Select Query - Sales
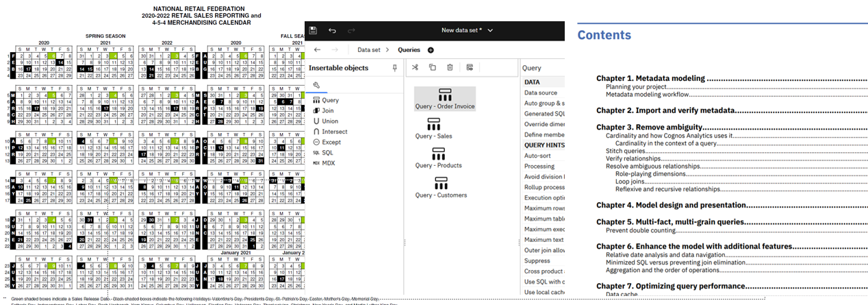The width and height of the screenshot is (868, 305). click(433, 128)
